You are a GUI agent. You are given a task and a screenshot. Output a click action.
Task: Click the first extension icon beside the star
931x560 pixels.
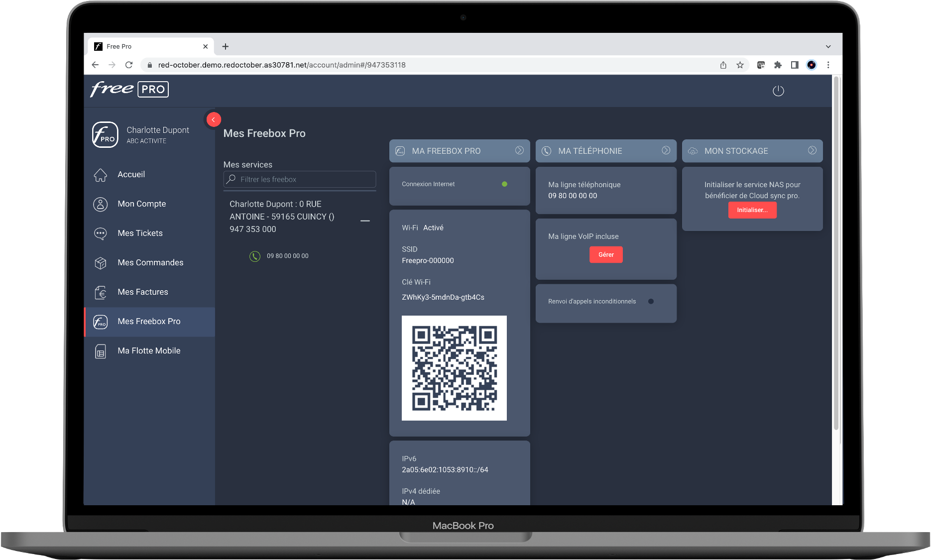tap(761, 65)
